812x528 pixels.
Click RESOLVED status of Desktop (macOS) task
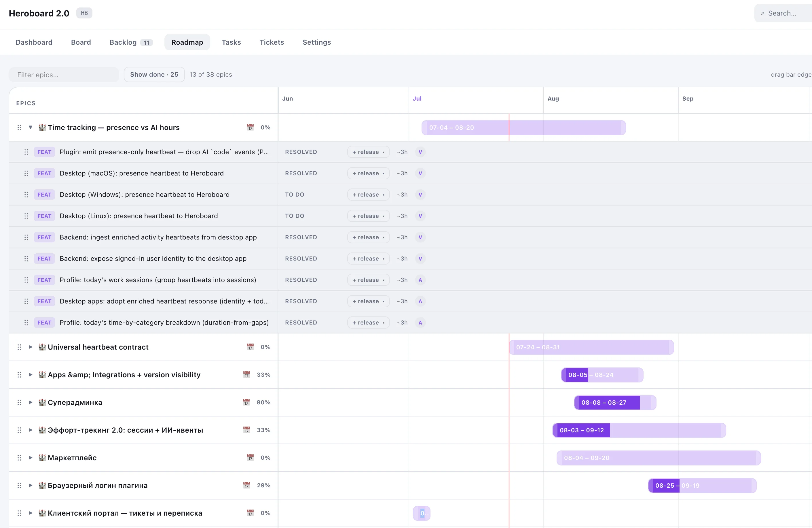click(301, 173)
